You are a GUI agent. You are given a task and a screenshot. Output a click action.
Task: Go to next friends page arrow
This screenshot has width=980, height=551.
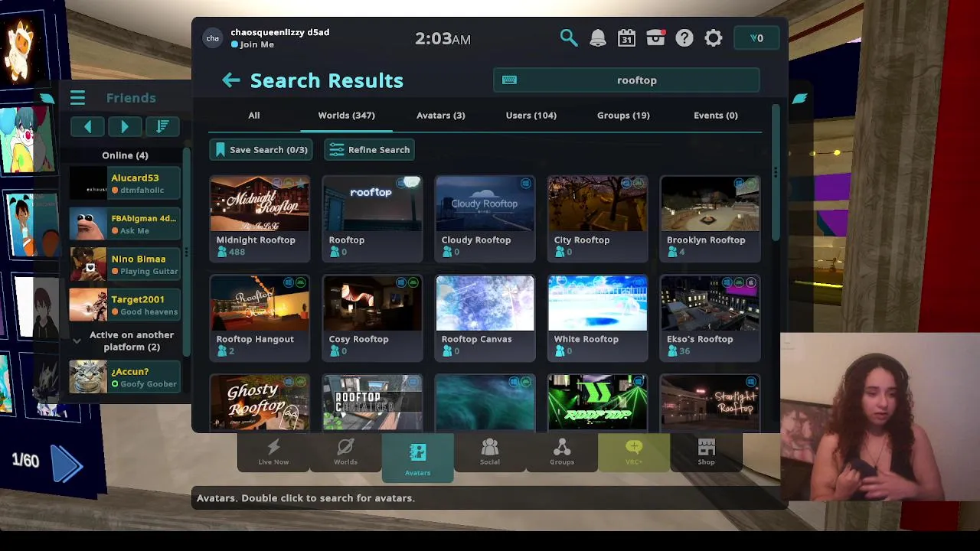point(125,126)
